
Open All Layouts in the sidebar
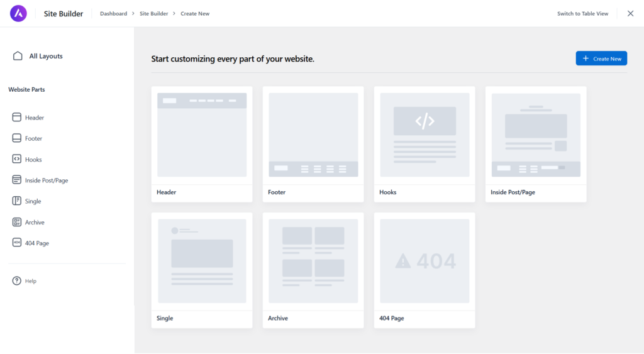tap(38, 56)
